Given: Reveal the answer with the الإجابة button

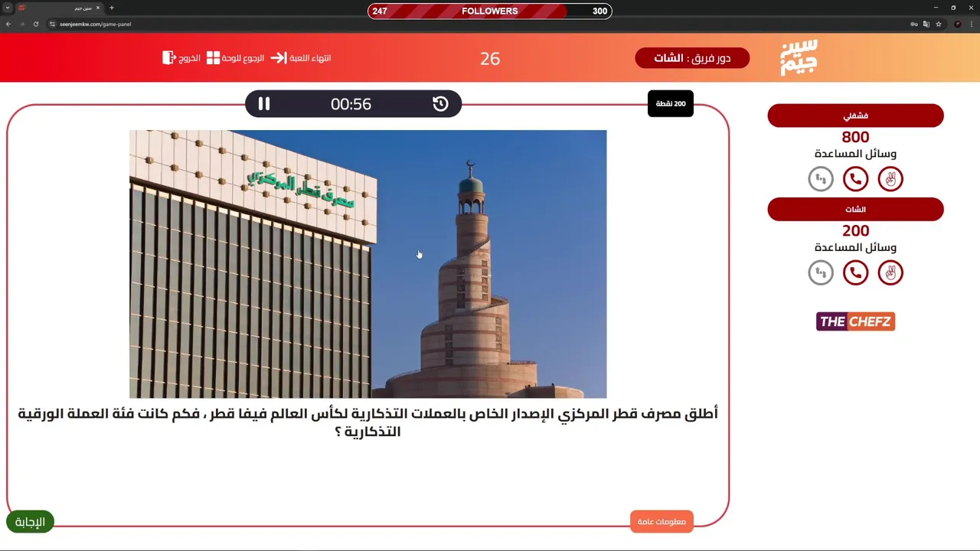Looking at the screenshot, I should (x=30, y=522).
